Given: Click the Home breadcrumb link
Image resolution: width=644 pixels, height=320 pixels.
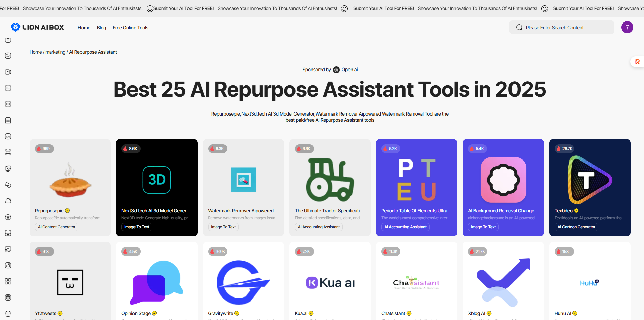Looking at the screenshot, I should (36, 52).
